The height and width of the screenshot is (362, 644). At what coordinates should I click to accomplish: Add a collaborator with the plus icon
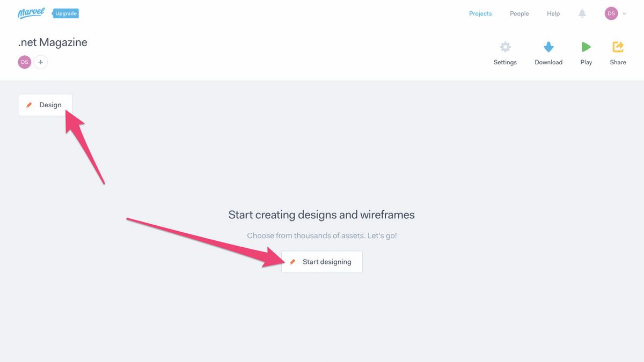41,62
